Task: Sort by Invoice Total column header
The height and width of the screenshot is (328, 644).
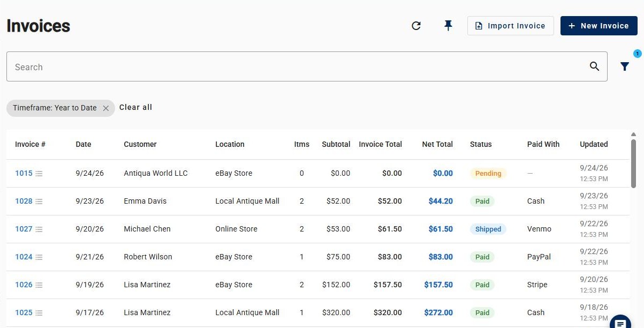Action: 381,144
